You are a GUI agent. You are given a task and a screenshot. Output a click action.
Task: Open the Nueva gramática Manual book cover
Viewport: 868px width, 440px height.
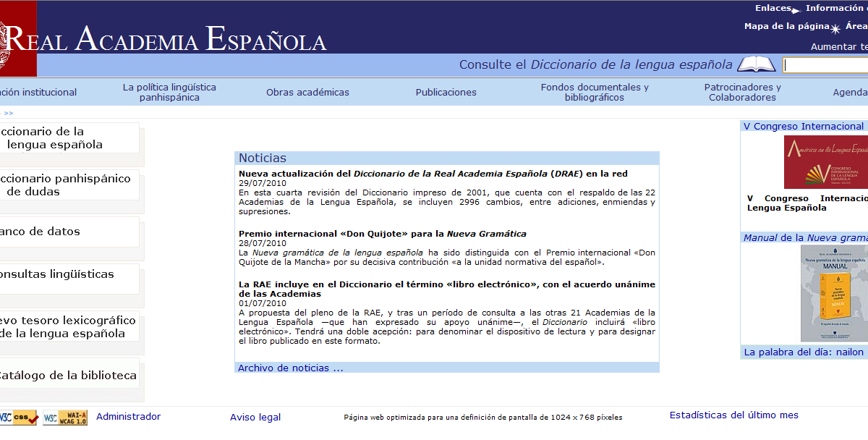point(834,293)
